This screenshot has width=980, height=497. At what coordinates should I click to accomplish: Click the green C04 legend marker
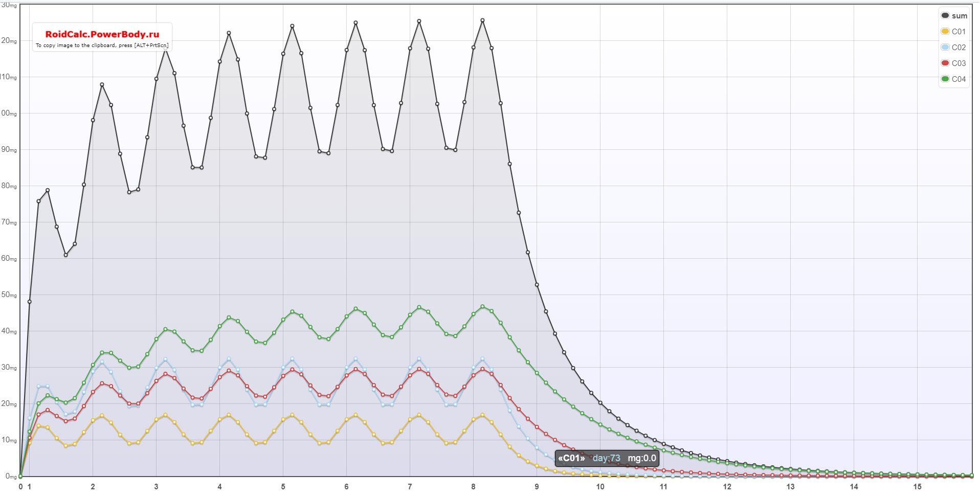pyautogui.click(x=945, y=79)
